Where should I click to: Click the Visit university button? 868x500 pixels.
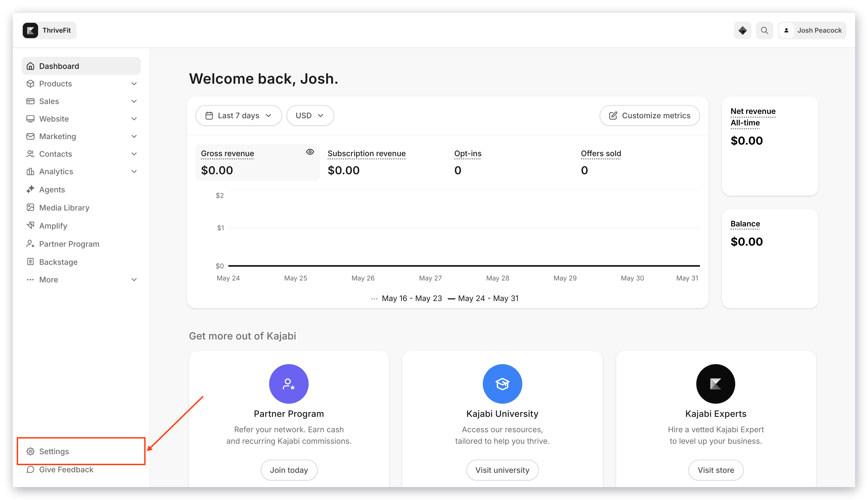pyautogui.click(x=502, y=470)
